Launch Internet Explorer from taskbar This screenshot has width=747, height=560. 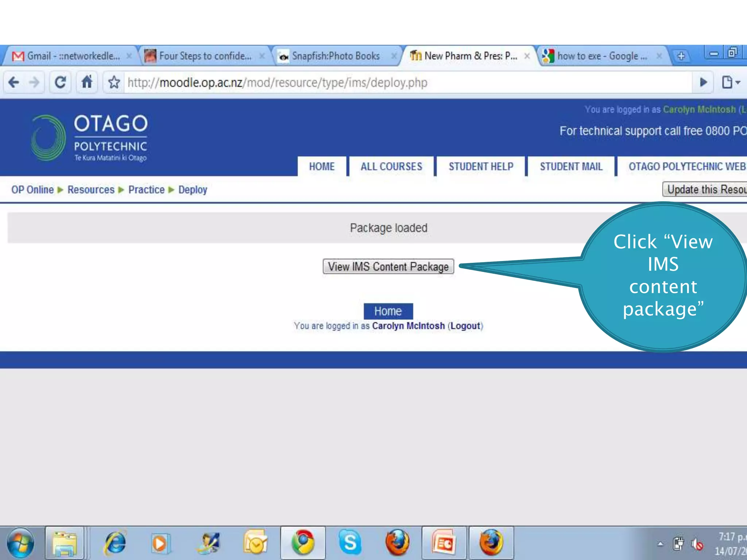(x=115, y=543)
